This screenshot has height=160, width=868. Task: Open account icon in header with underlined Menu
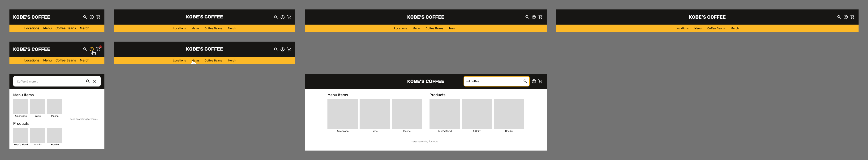[282, 49]
